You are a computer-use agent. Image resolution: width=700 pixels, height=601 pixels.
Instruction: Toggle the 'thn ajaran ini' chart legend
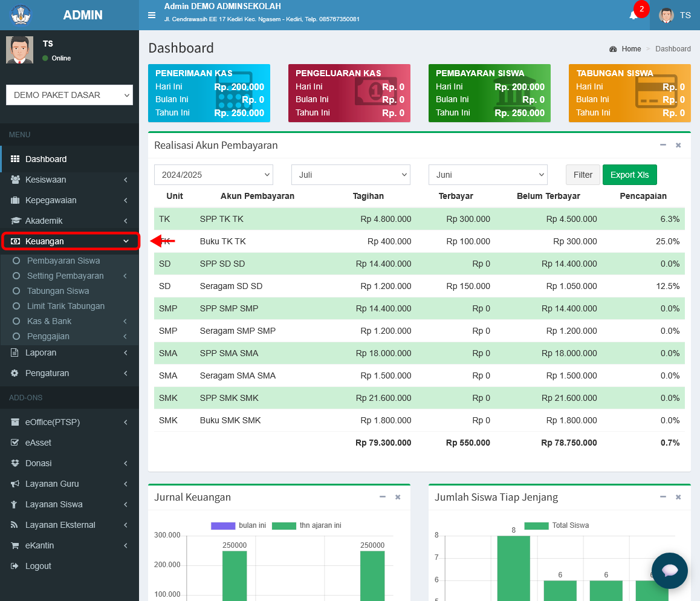[306, 525]
